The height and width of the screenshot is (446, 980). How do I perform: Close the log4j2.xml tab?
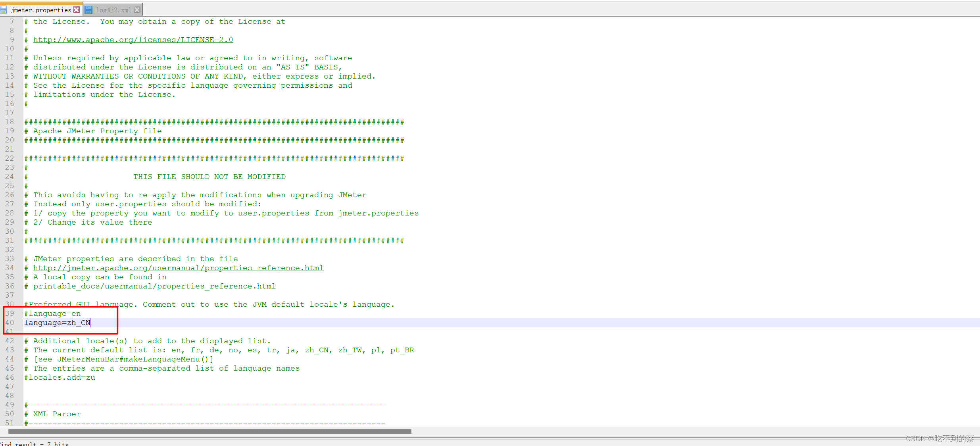(x=137, y=10)
